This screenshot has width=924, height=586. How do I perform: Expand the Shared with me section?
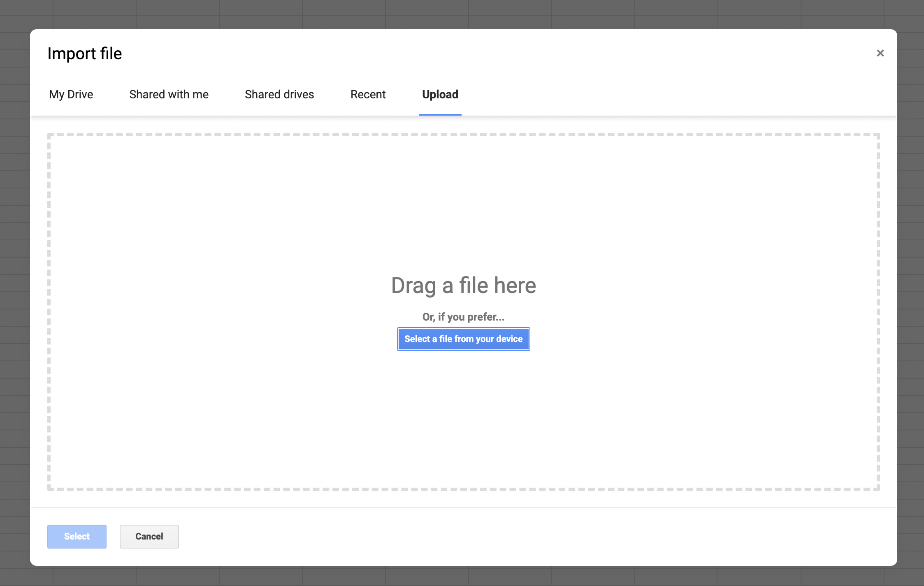(x=169, y=94)
